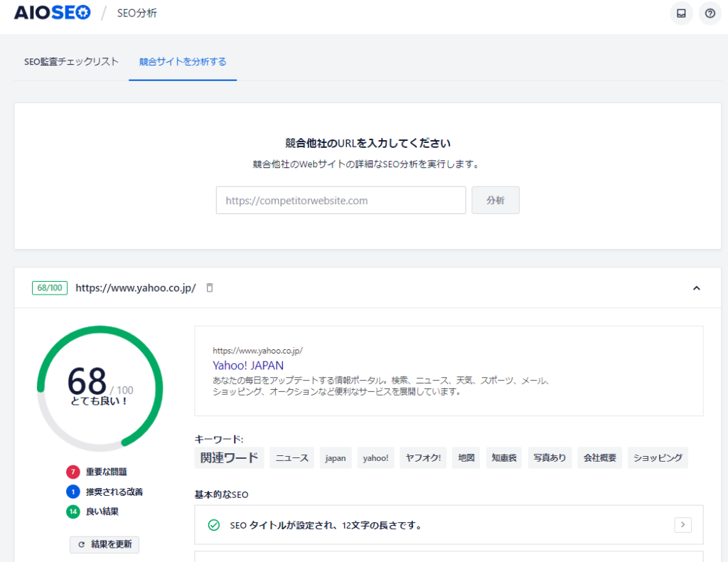Viewport: 728px width, 562px height.
Task: Open the notifications inbox icon
Action: tap(681, 14)
